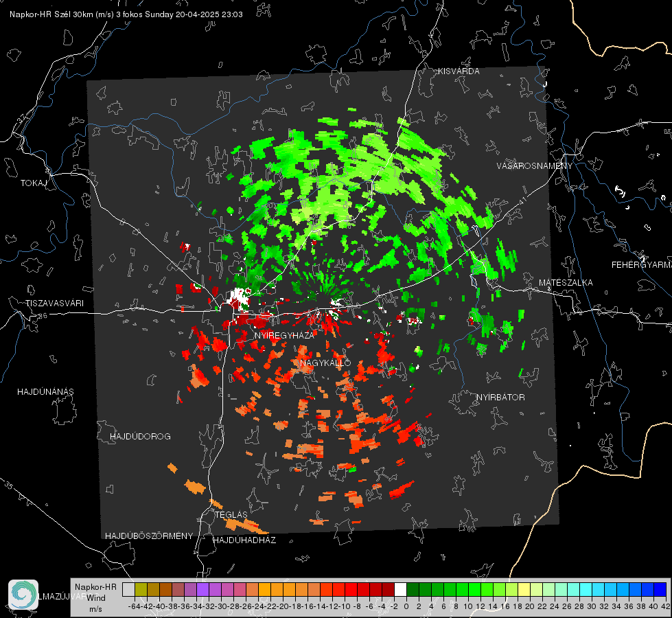Click the Napkor-HR legend label
Image resolution: width=672 pixels, height=618 pixels.
click(x=95, y=587)
